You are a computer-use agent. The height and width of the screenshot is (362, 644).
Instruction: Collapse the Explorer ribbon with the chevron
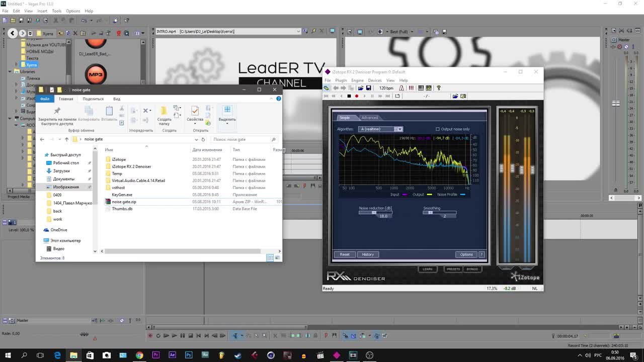point(272,99)
